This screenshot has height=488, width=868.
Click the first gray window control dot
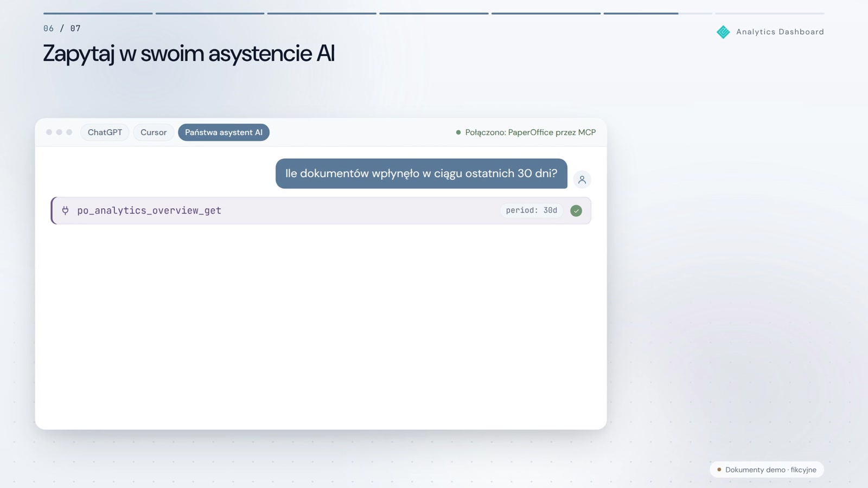pyautogui.click(x=49, y=132)
